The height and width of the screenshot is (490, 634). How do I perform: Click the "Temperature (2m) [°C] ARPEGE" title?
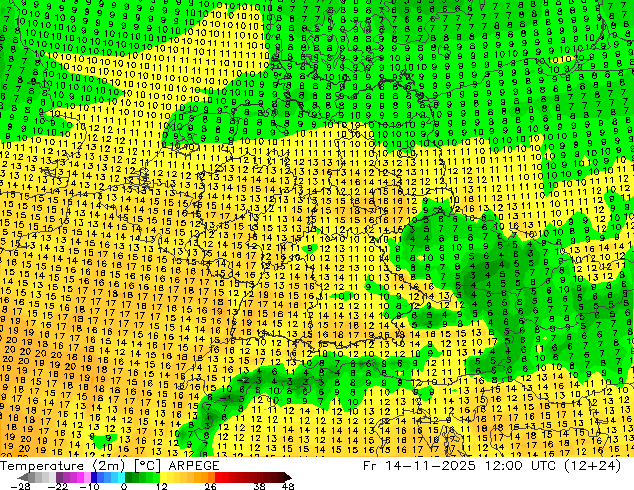pyautogui.click(x=110, y=466)
